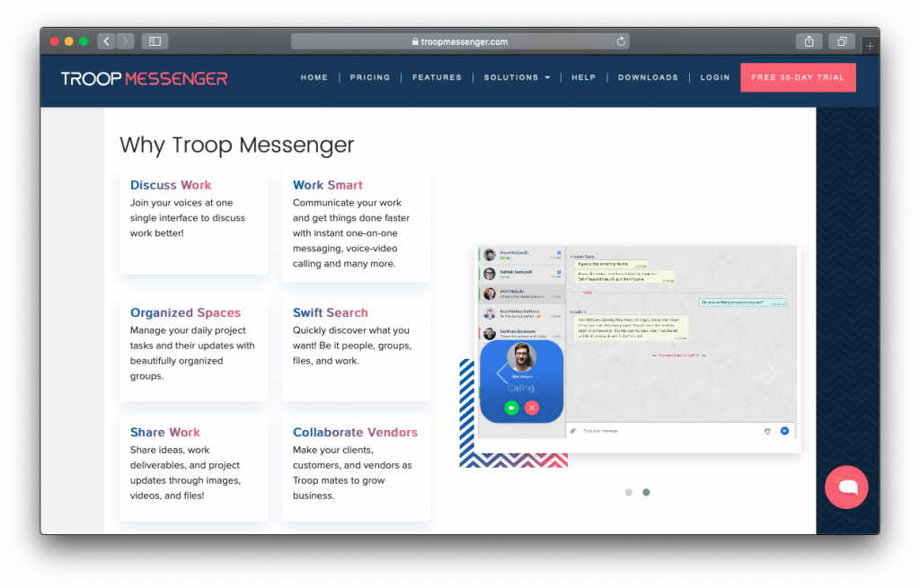Open the Safari share icon
Screen dimensions: 920x588
click(809, 41)
